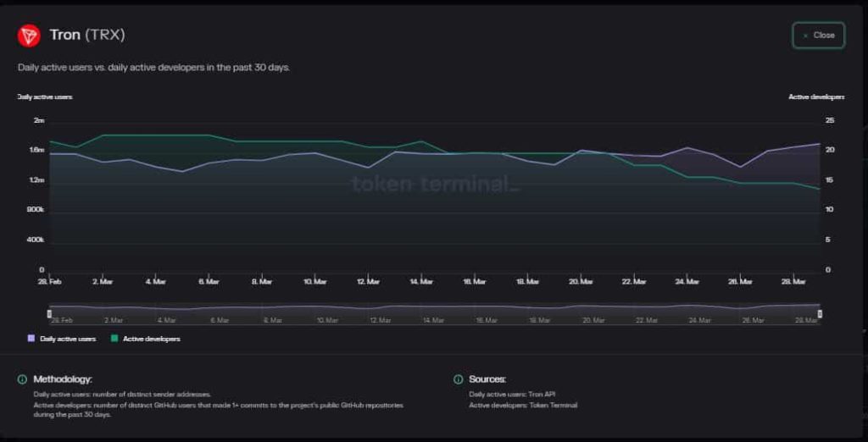Toggle the Active developers legend series
This screenshot has width=868, height=442.
point(146,339)
